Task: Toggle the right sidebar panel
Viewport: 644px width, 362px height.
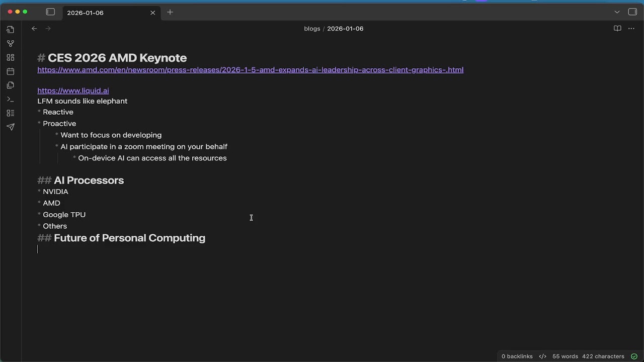Action: tap(632, 12)
